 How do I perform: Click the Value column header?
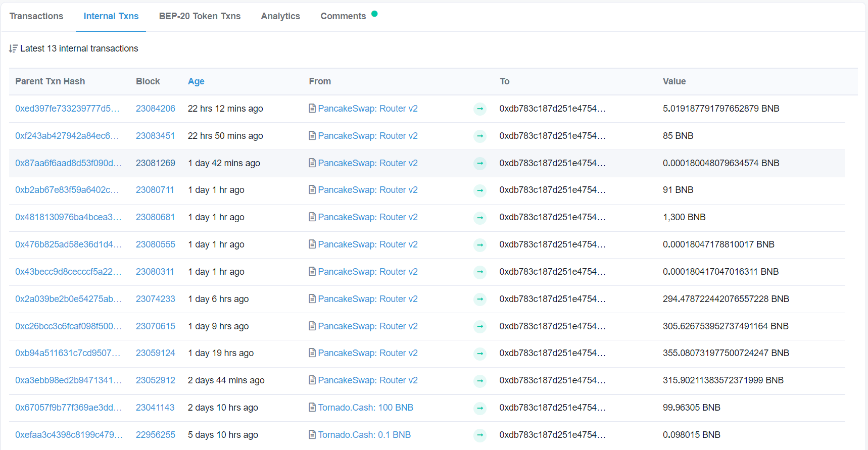tap(674, 81)
